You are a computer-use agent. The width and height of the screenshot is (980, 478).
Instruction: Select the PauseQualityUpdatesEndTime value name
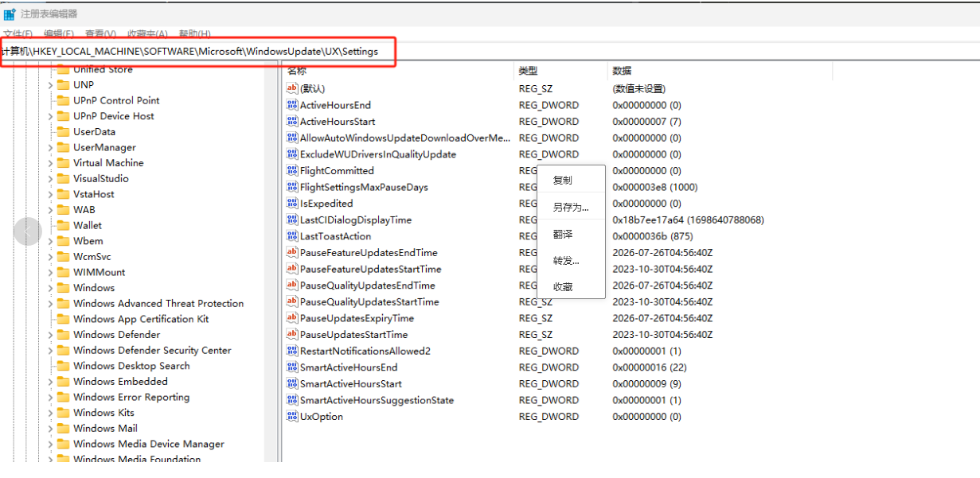(x=367, y=286)
